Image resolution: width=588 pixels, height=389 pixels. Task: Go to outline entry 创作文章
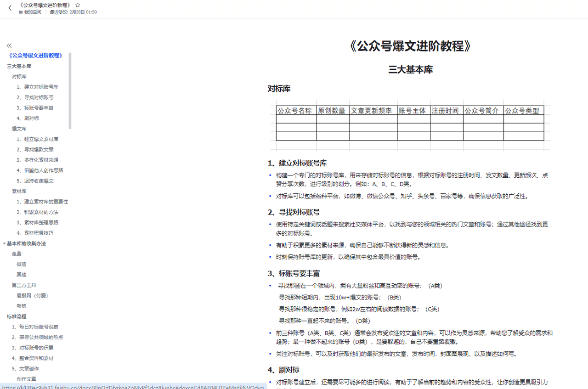click(x=27, y=379)
